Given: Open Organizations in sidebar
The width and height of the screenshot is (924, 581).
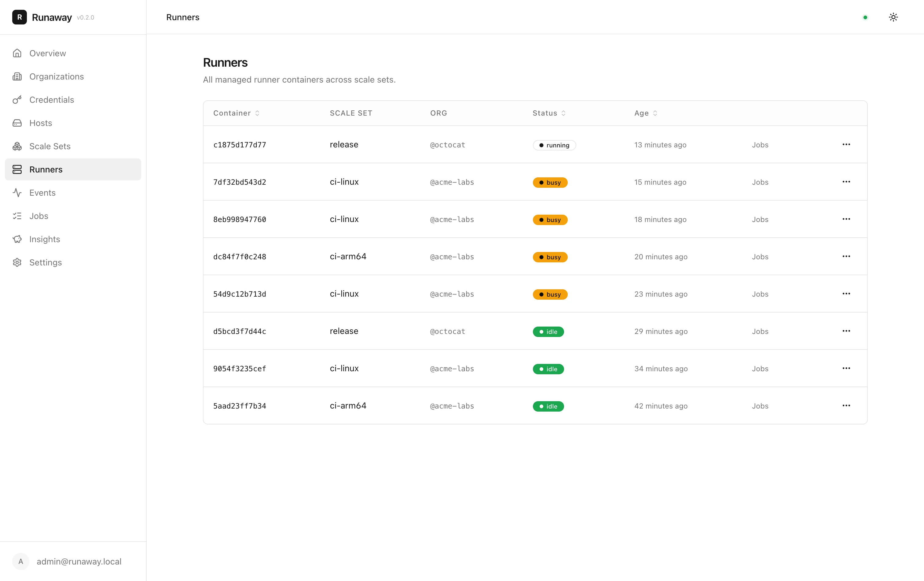Looking at the screenshot, I should pos(73,76).
